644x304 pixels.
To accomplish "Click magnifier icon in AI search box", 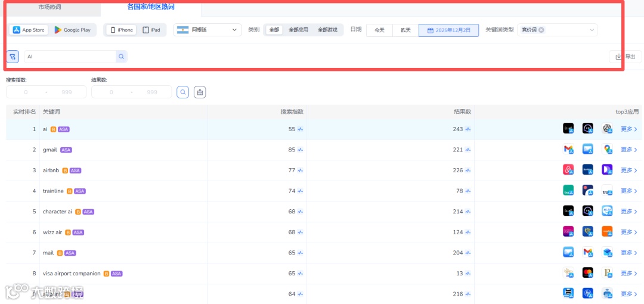I will (121, 57).
